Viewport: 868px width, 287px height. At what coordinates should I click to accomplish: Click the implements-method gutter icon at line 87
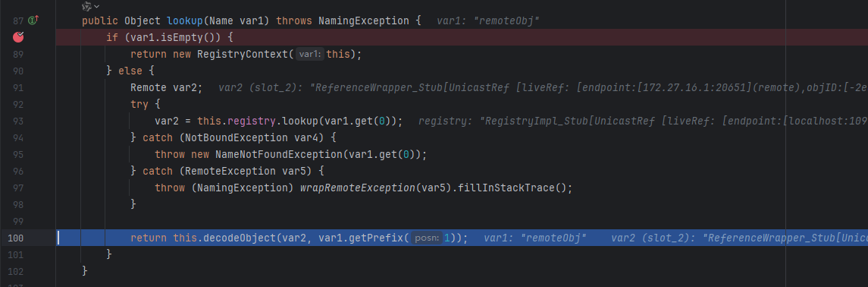pos(33,21)
